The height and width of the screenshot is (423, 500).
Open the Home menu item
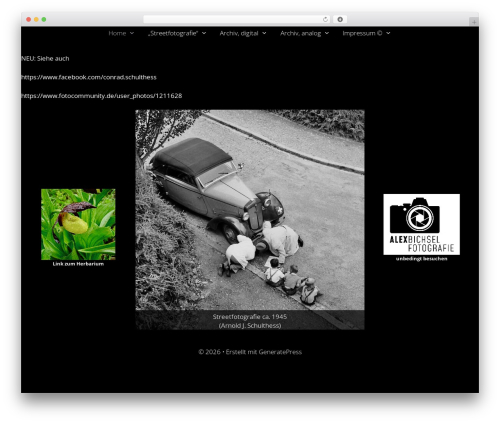point(117,33)
